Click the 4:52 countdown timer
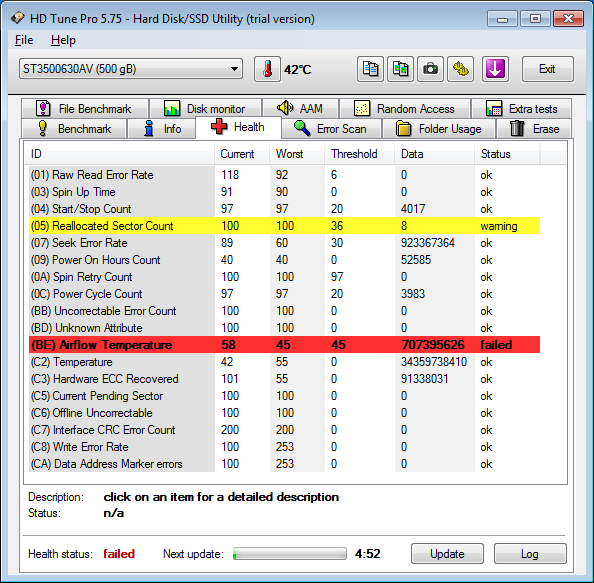This screenshot has height=583, width=594. pyautogui.click(x=367, y=554)
